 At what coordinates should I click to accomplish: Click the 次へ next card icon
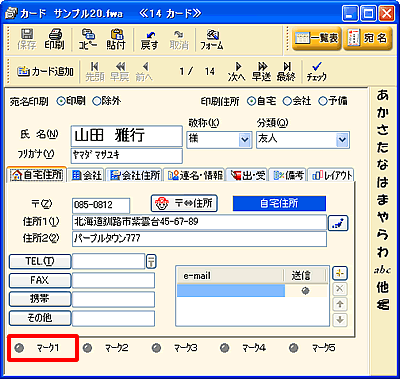(x=237, y=71)
